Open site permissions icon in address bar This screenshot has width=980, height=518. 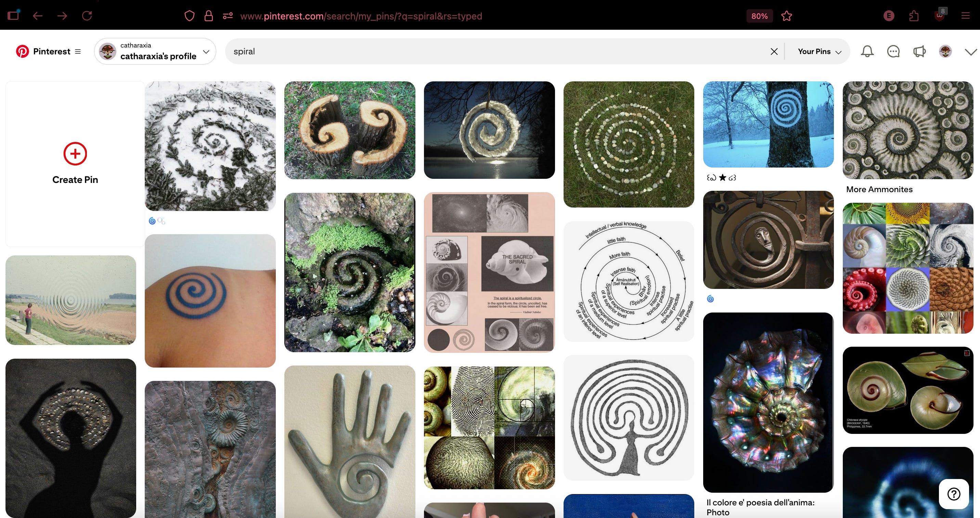[228, 16]
